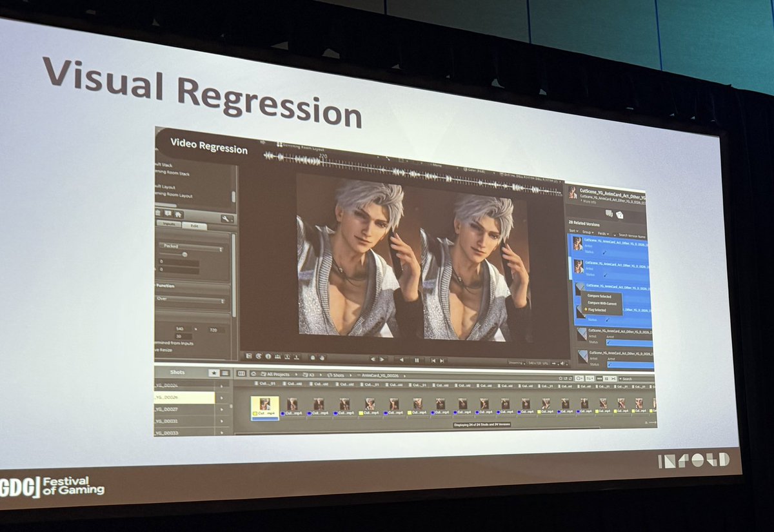Open All Projects in the breadcrumb
This screenshot has height=532, width=774.
pyautogui.click(x=275, y=374)
